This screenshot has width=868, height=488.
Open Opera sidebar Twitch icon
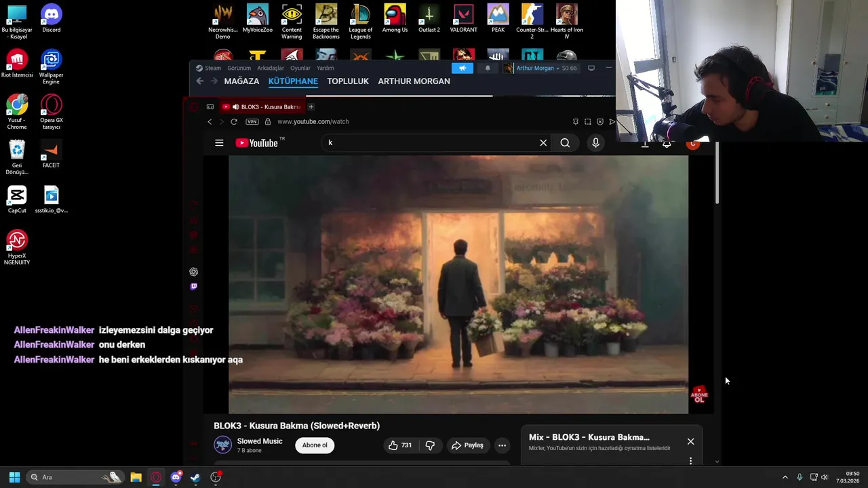coord(194,287)
